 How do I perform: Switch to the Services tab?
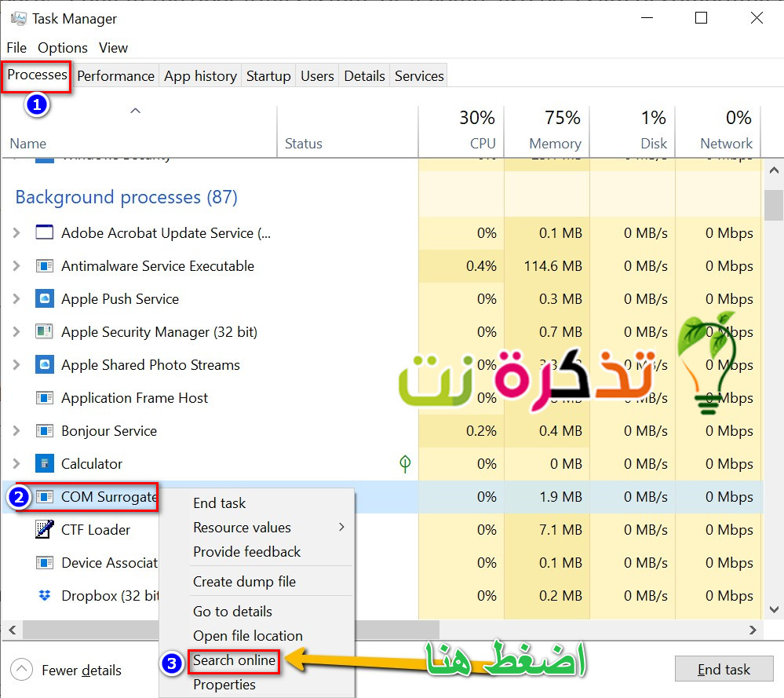[x=419, y=75]
